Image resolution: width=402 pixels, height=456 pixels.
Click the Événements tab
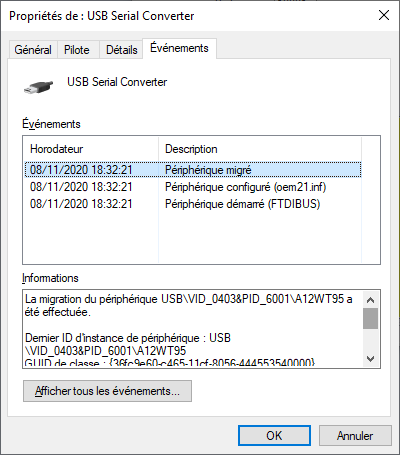[x=179, y=48]
